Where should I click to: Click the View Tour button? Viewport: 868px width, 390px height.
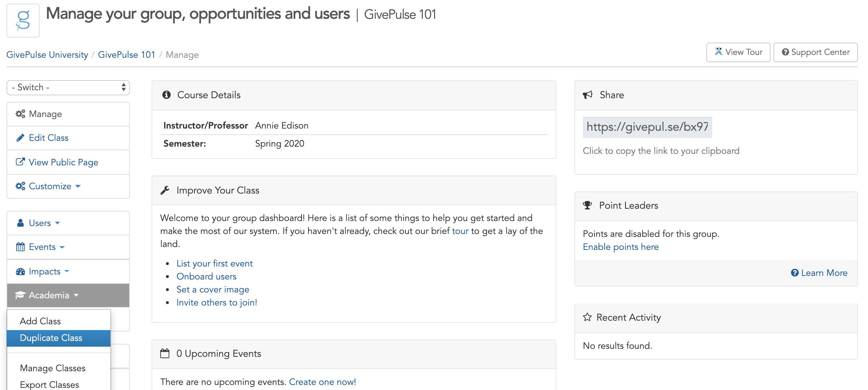(738, 52)
